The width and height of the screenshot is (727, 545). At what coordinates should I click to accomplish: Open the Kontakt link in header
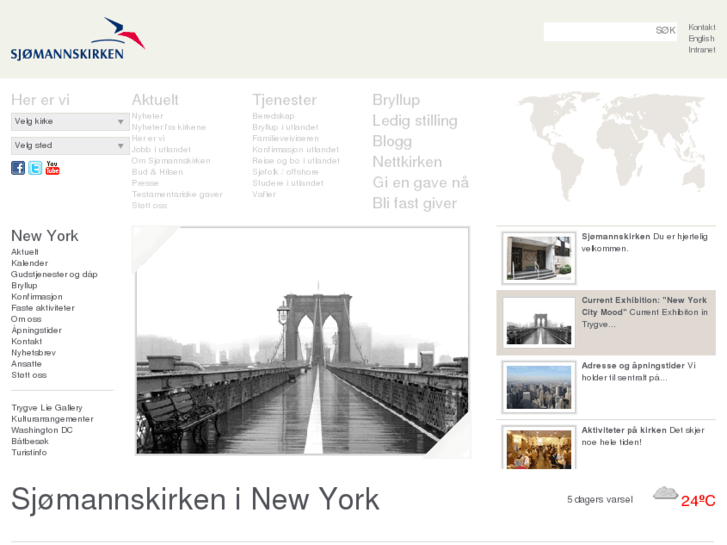701,27
